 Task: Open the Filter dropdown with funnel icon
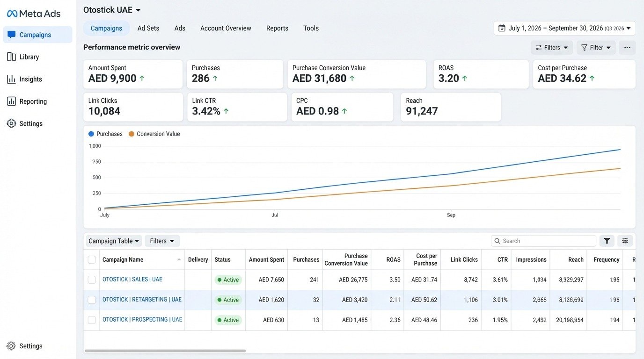tap(596, 47)
